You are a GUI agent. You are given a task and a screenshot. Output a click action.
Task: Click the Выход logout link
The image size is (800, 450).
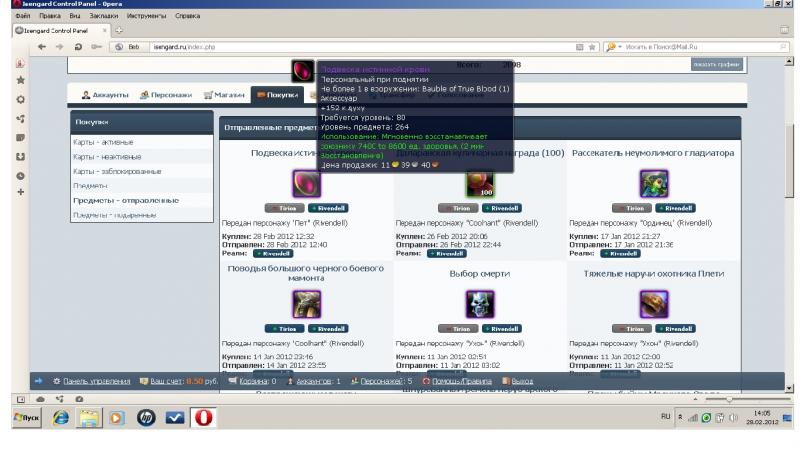click(x=522, y=381)
